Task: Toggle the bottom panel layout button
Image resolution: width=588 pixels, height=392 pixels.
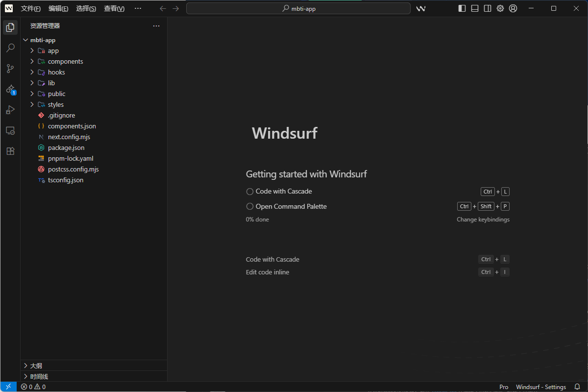Action: (x=475, y=8)
